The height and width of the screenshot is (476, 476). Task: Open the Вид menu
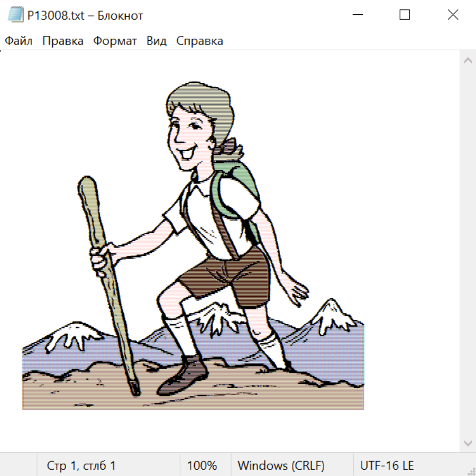[156, 41]
